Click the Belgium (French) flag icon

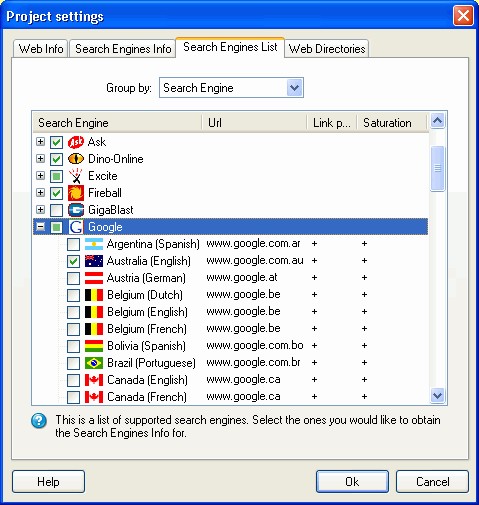[x=94, y=329]
